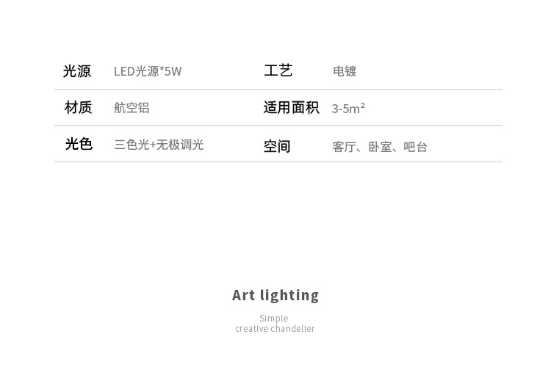Viewport: 551px width, 392px height.
Task: Click the 光色 label
Action: coord(79,144)
